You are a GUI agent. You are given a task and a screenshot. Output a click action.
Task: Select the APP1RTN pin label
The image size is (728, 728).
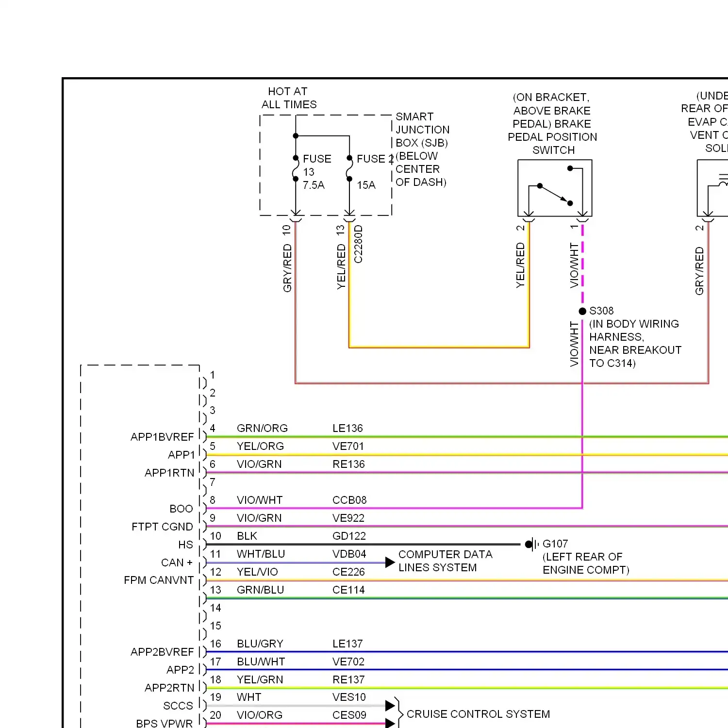[169, 473]
